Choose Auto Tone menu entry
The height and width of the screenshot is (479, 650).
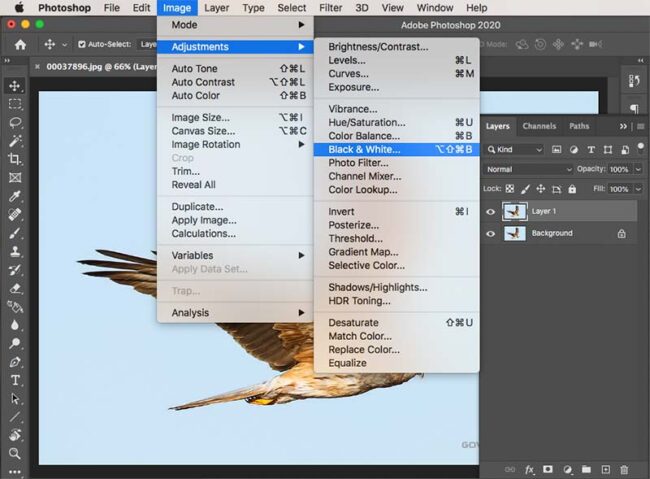click(235, 68)
